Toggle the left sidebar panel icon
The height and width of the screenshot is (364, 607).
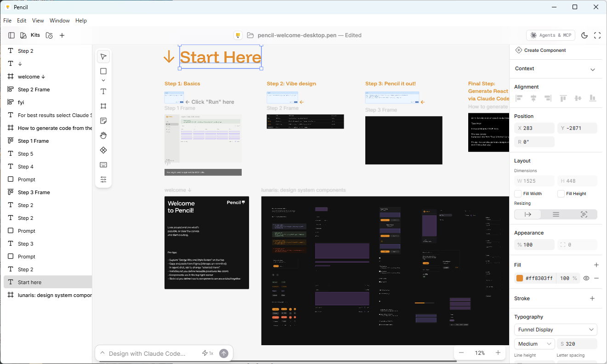coord(11,35)
